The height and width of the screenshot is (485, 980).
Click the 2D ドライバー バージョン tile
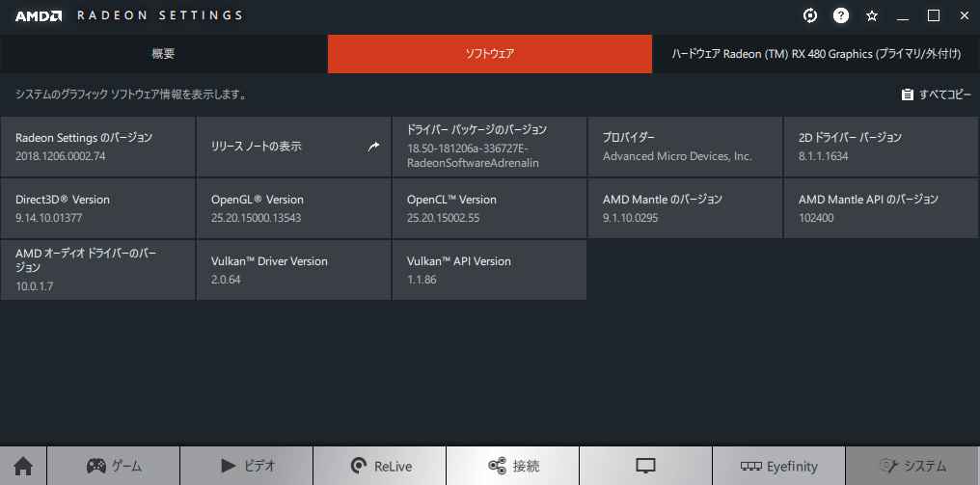click(x=881, y=147)
